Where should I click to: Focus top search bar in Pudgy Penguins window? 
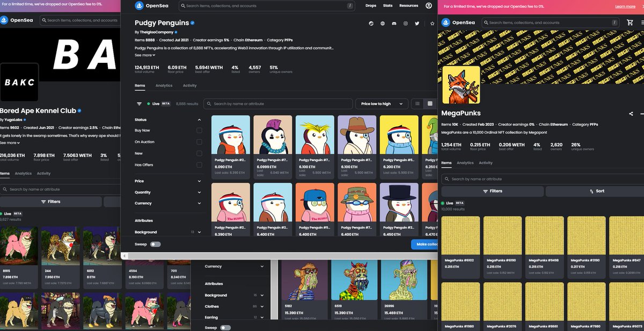coord(267,5)
